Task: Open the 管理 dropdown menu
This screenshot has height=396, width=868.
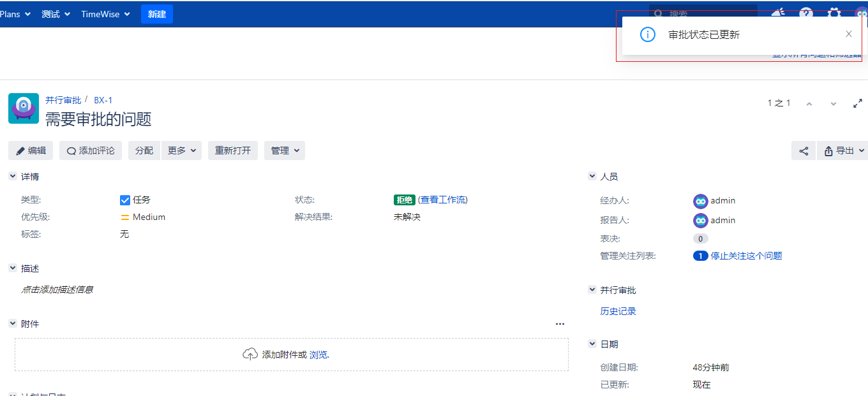Action: (285, 151)
